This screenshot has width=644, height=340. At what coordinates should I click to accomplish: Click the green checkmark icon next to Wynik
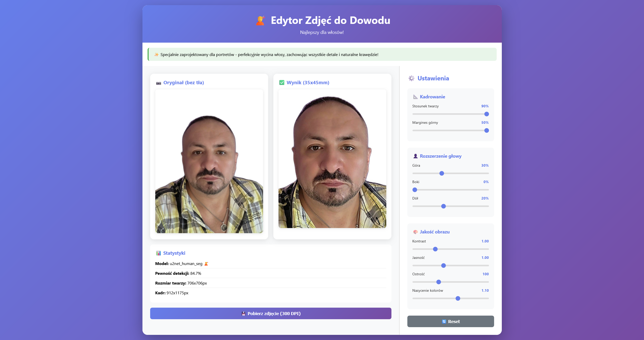(282, 83)
